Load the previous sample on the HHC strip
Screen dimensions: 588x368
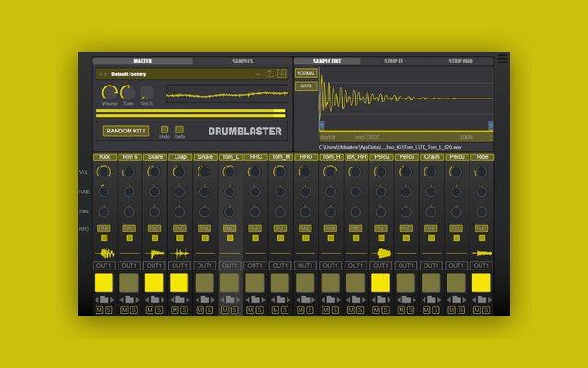click(x=247, y=300)
